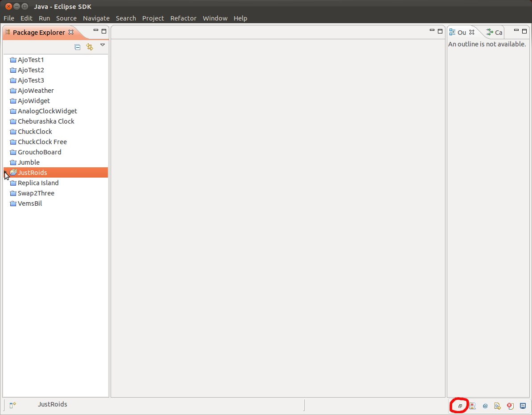Click the AnalogClockWidget project folder icon
This screenshot has height=415, width=532.
13,111
